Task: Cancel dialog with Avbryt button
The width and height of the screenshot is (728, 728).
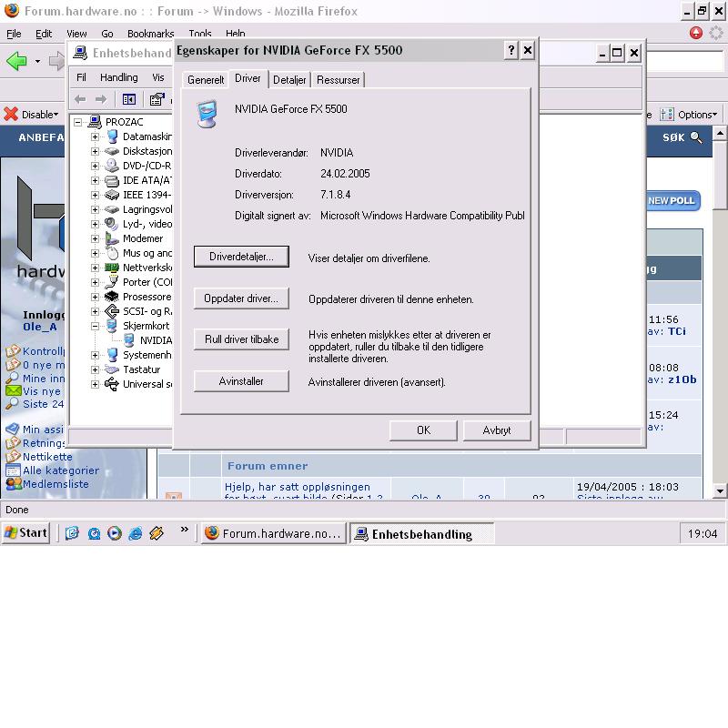Action: (x=496, y=430)
